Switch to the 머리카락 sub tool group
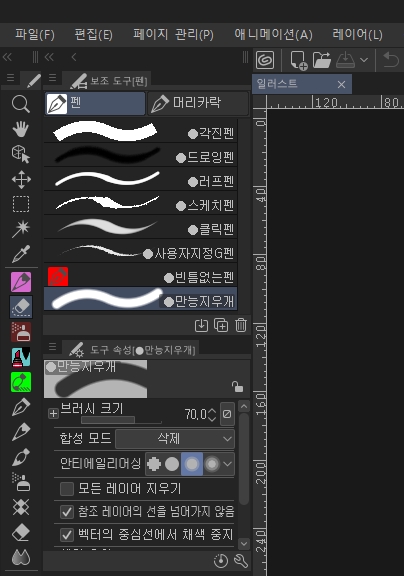This screenshot has width=404, height=576. click(198, 103)
